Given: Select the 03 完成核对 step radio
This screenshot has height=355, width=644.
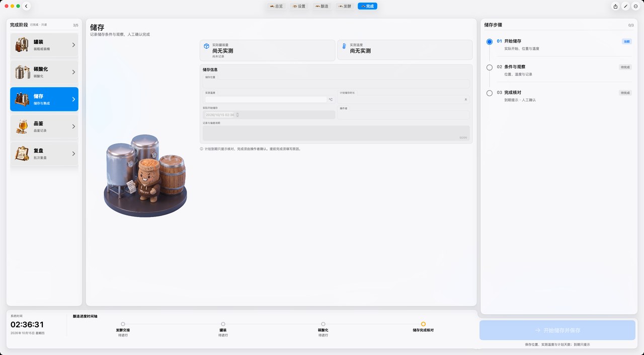Looking at the screenshot, I should click(490, 93).
